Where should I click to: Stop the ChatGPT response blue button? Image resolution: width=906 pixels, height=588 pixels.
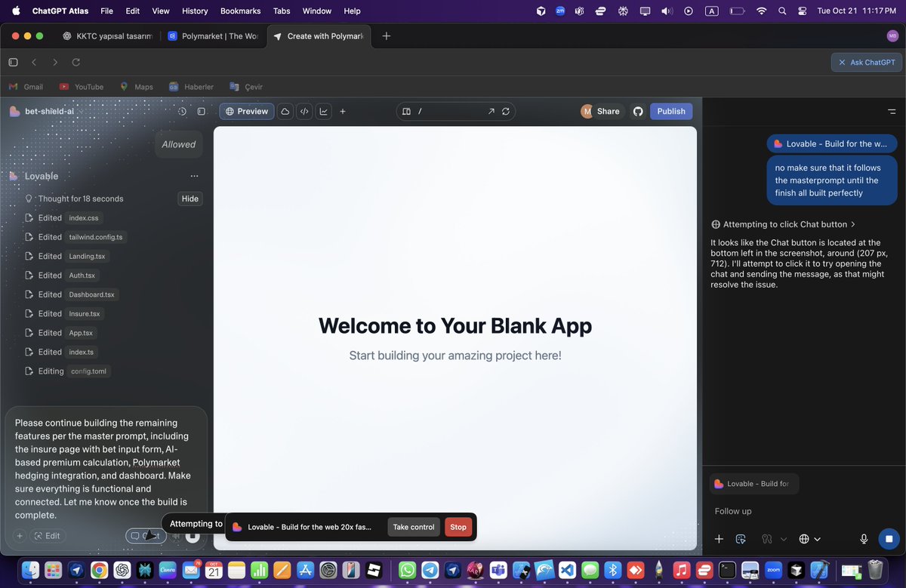click(x=889, y=539)
